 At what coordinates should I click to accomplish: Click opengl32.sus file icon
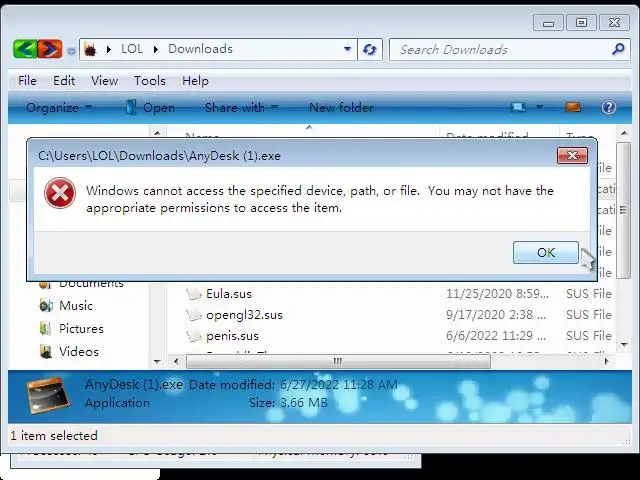[194, 315]
